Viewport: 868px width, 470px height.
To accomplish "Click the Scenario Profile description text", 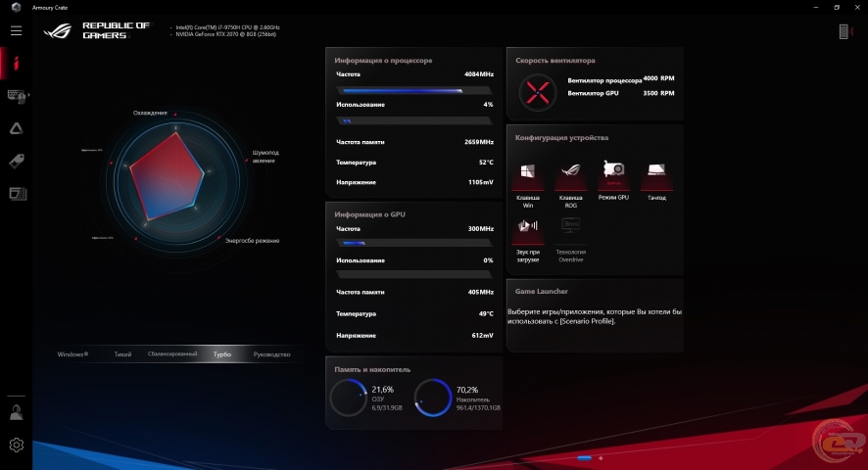I will pyautogui.click(x=595, y=316).
